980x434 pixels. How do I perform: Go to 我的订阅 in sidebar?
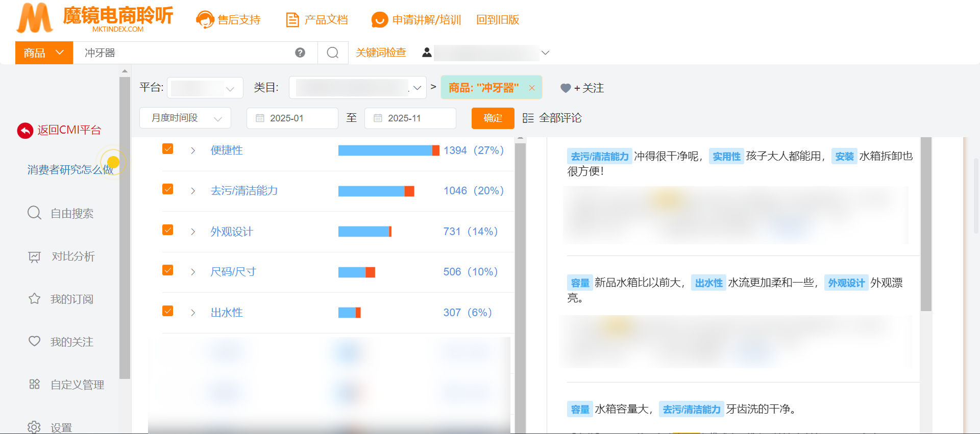pyautogui.click(x=71, y=299)
